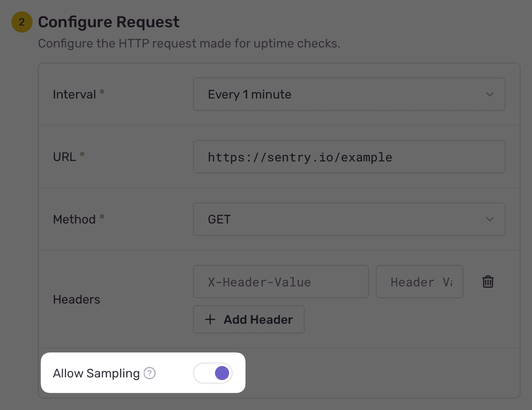Focus the URL field containing sentry.io/example
This screenshot has width=532, height=410.
pyautogui.click(x=349, y=157)
